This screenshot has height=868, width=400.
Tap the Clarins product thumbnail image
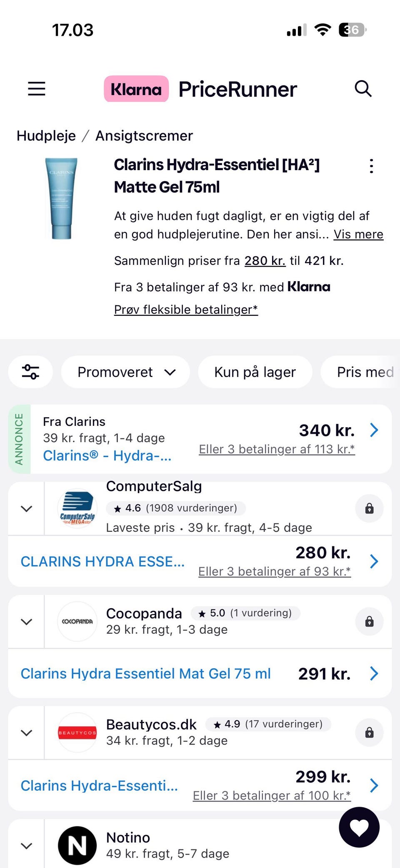point(62,199)
